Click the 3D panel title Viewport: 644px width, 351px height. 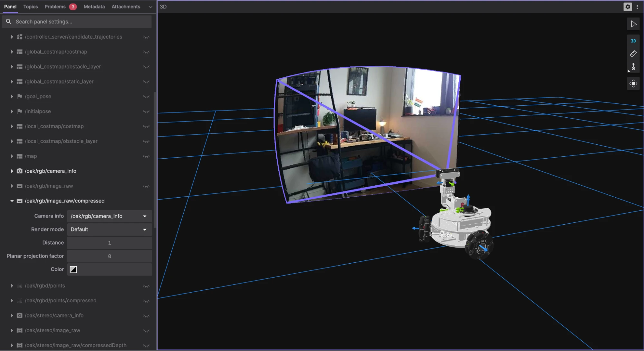click(163, 7)
